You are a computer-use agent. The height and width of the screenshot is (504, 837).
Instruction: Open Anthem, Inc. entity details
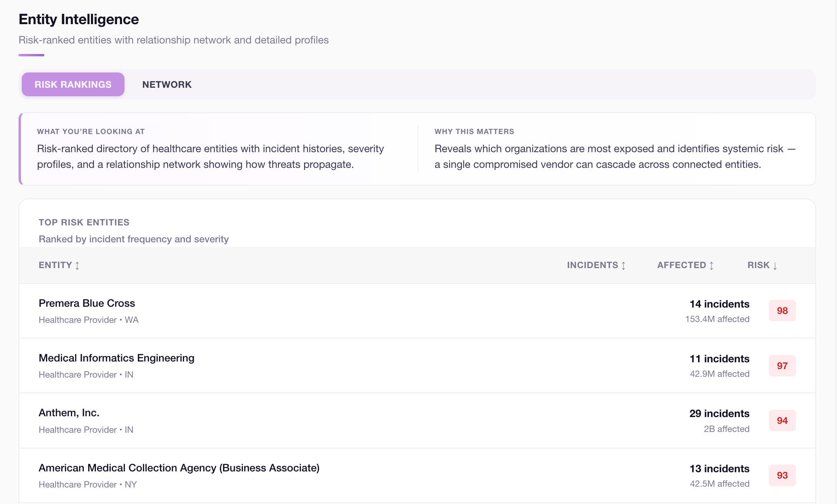click(x=69, y=413)
